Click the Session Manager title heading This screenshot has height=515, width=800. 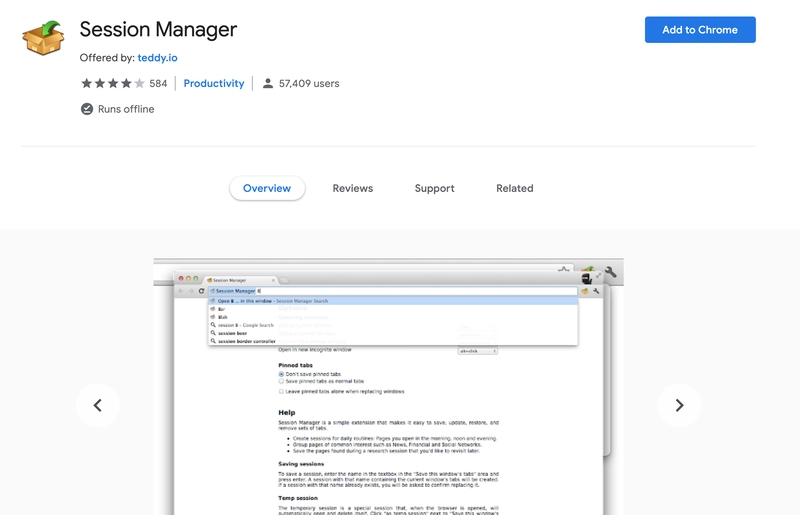pos(158,30)
